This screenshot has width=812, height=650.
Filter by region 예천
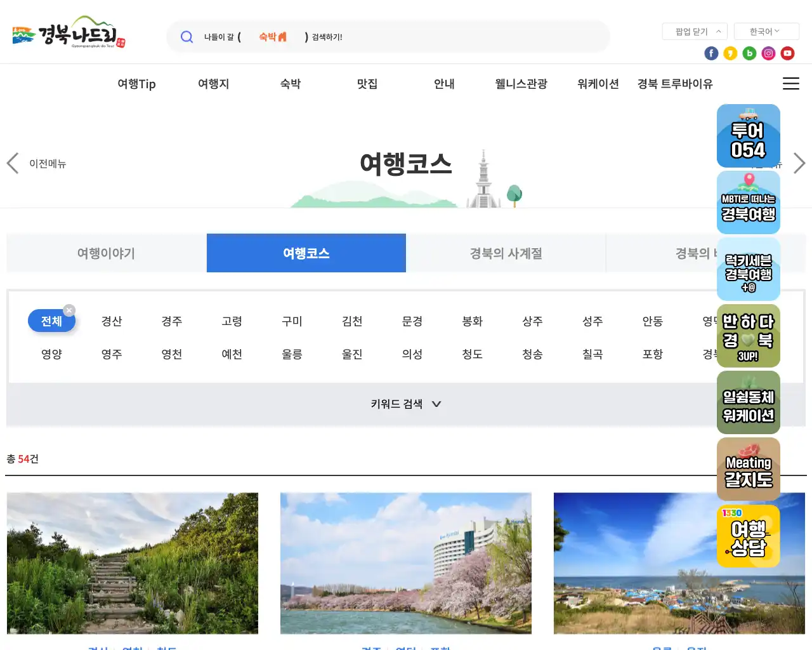pos(232,354)
